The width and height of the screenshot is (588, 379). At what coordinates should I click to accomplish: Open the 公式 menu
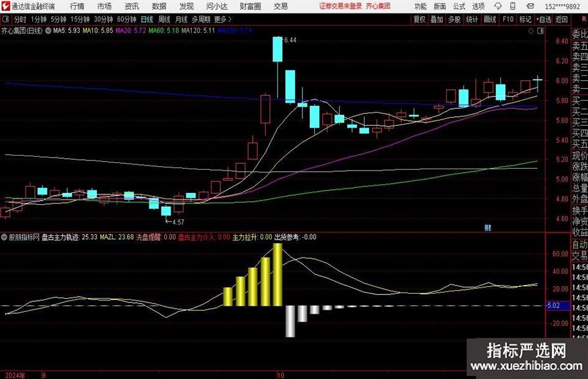pyautogui.click(x=459, y=6)
